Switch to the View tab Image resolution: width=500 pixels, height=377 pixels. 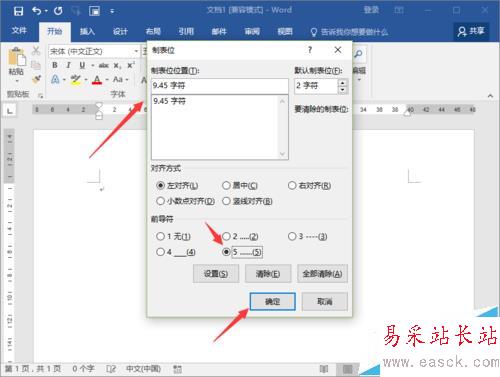pyautogui.click(x=285, y=32)
